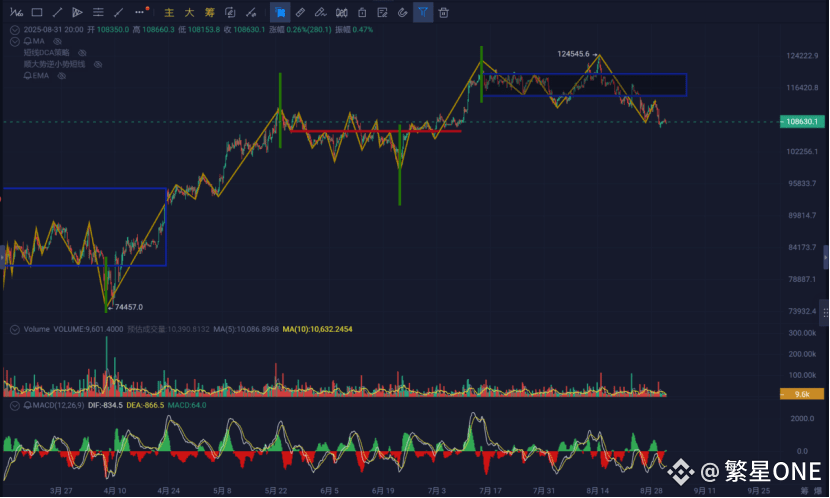This screenshot has height=498, width=830.
Task: Click the 7月 17 date label
Action: point(490,491)
